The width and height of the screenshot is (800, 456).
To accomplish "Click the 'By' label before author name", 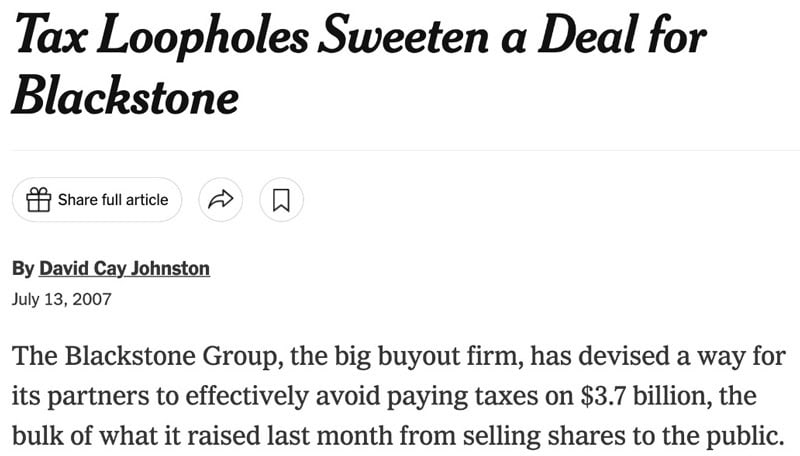I will tap(23, 268).
